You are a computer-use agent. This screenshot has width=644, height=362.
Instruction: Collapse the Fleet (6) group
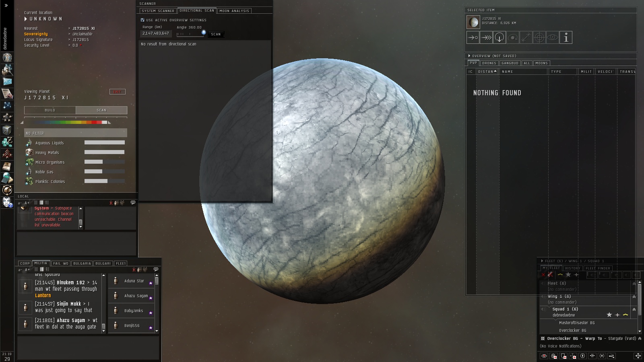[x=634, y=284]
